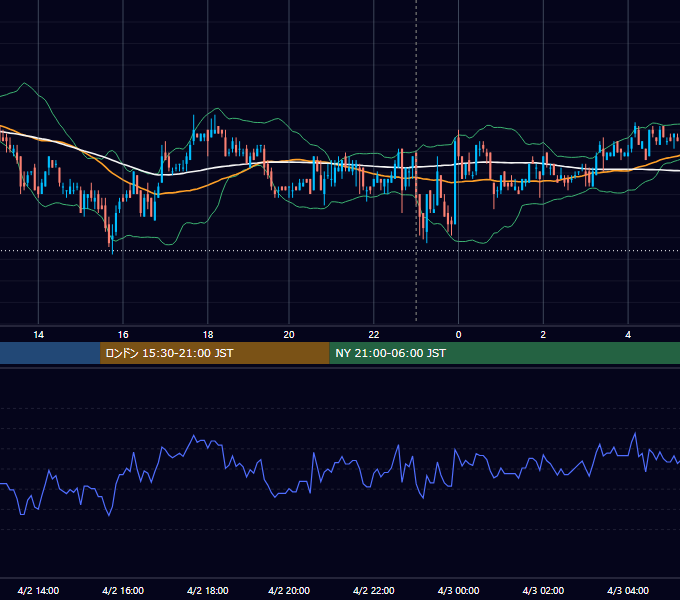Click the 4/2 16:00 label on the lower axis
This screenshot has width=680, height=600.
tap(123, 590)
